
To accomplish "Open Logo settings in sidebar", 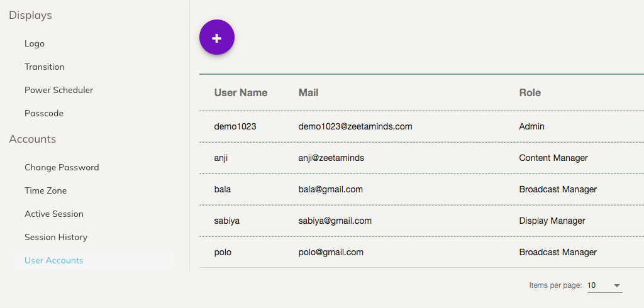I will (35, 43).
